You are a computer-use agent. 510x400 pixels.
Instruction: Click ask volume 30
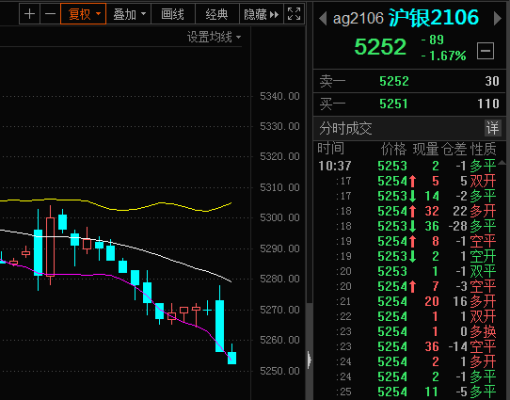coord(492,81)
